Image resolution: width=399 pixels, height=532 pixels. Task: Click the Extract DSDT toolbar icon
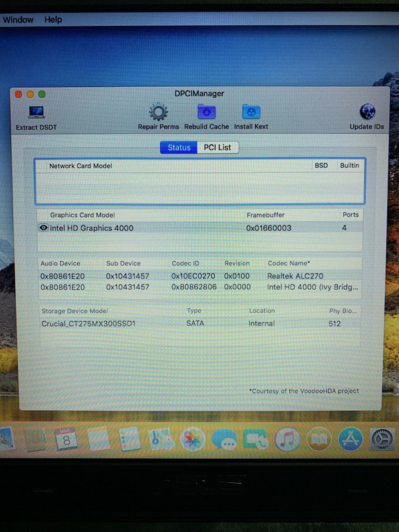[37, 112]
